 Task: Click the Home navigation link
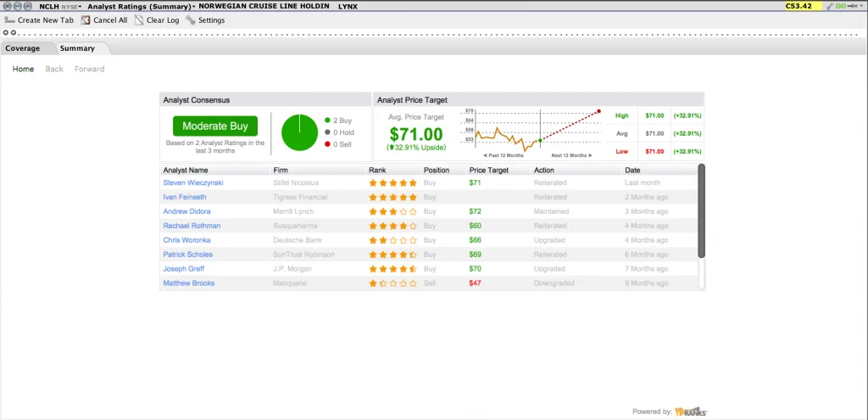tap(23, 70)
